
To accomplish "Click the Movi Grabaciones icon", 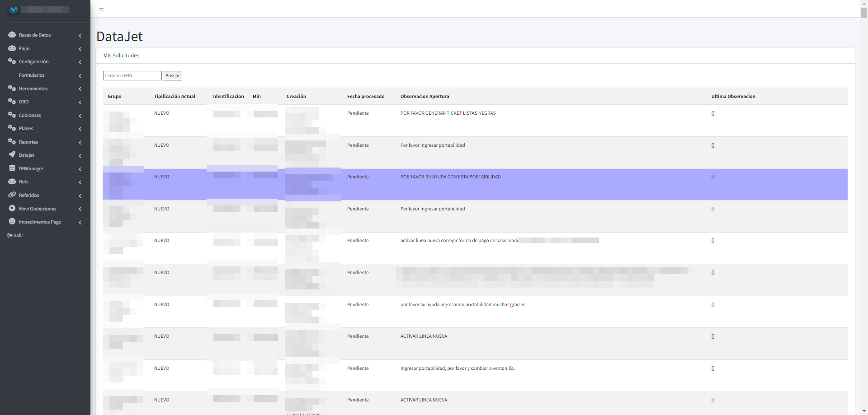I will pyautogui.click(x=12, y=209).
